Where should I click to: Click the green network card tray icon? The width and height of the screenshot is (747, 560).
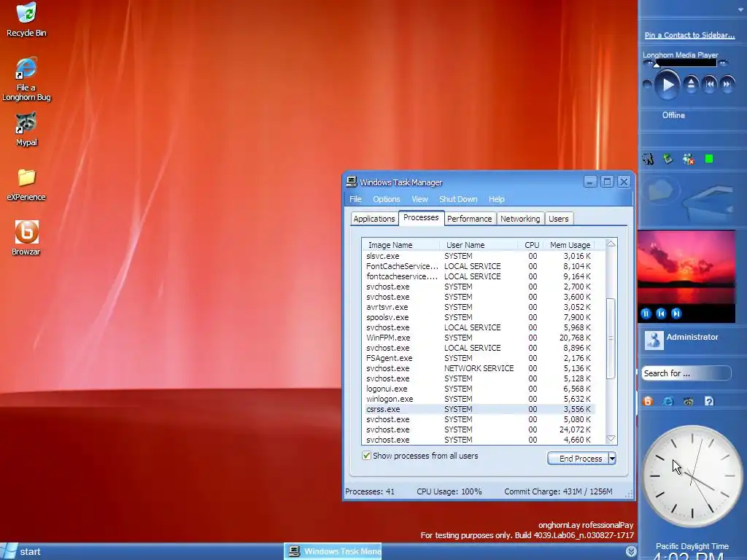[668, 159]
